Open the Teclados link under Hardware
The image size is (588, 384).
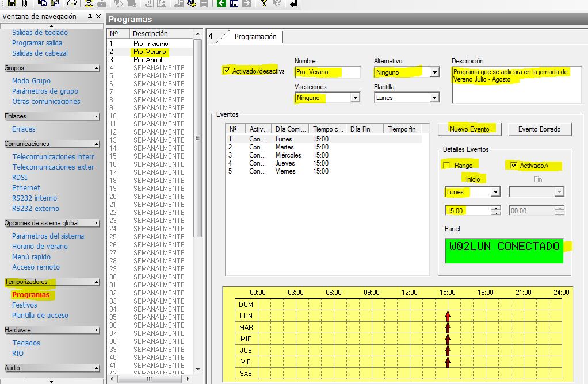[26, 343]
